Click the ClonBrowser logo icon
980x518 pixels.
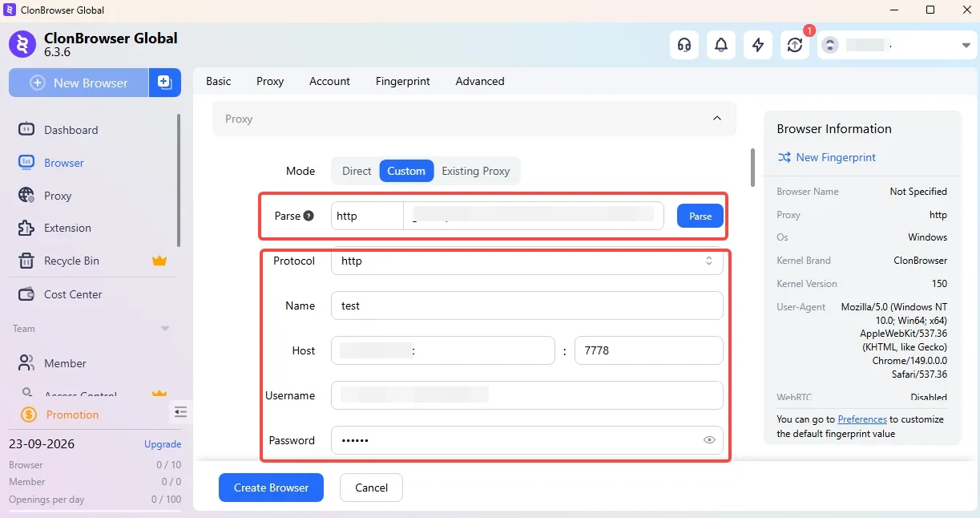click(22, 45)
